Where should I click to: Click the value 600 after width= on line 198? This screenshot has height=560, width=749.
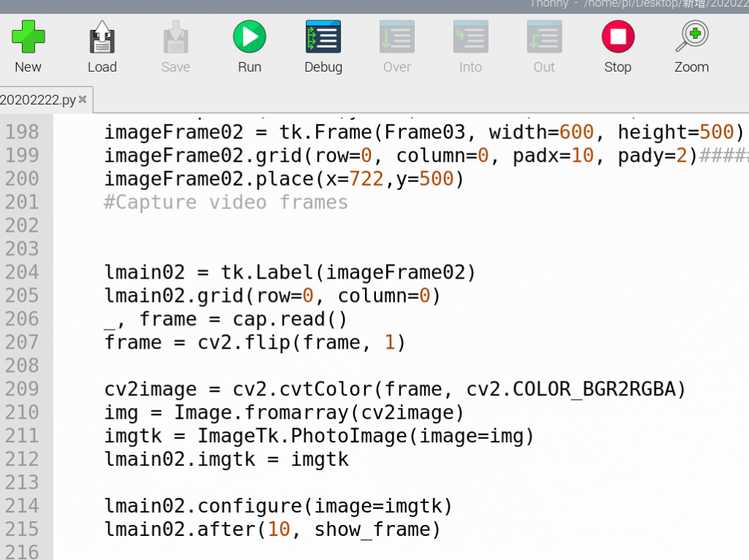pyautogui.click(x=576, y=132)
